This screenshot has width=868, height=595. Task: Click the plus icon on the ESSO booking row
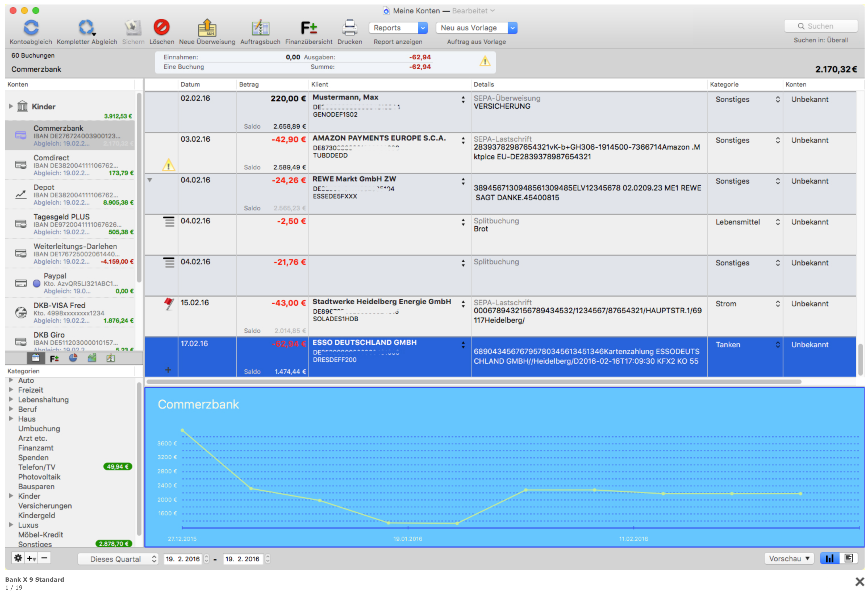click(168, 370)
